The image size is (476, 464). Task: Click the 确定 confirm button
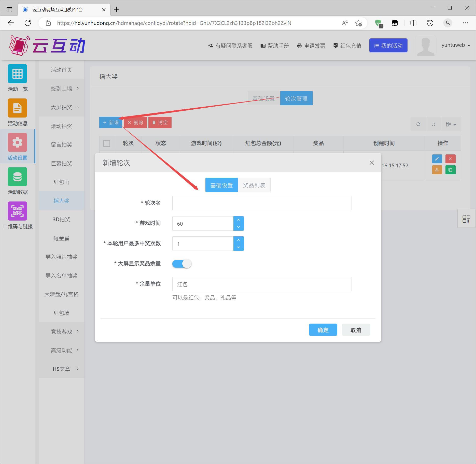point(323,330)
